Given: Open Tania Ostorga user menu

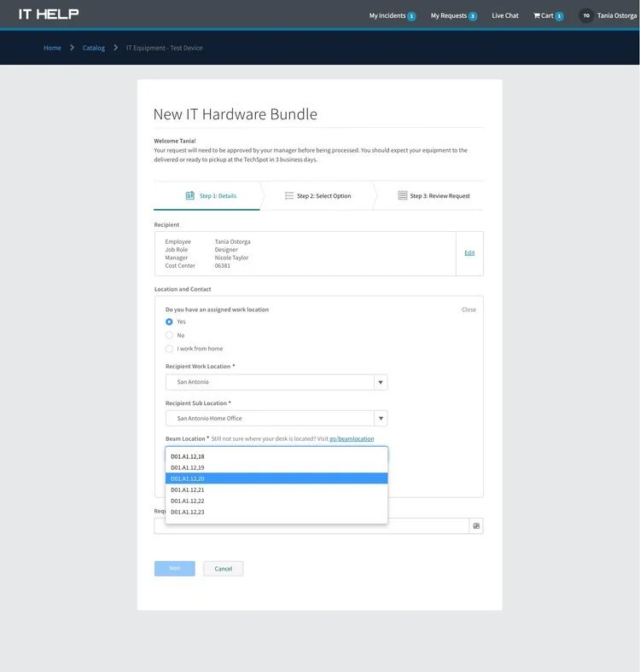Looking at the screenshot, I should click(617, 16).
